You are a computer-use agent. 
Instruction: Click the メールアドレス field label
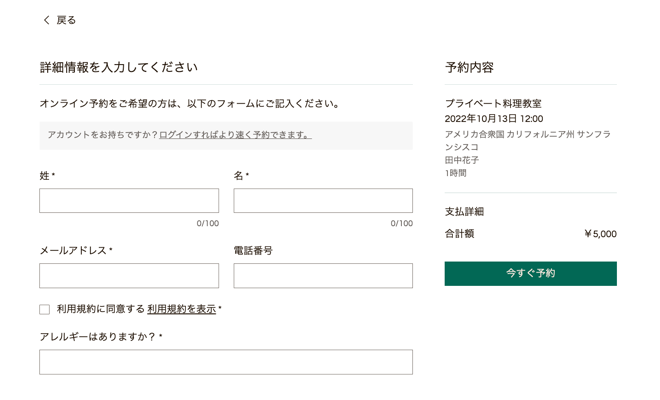(73, 251)
